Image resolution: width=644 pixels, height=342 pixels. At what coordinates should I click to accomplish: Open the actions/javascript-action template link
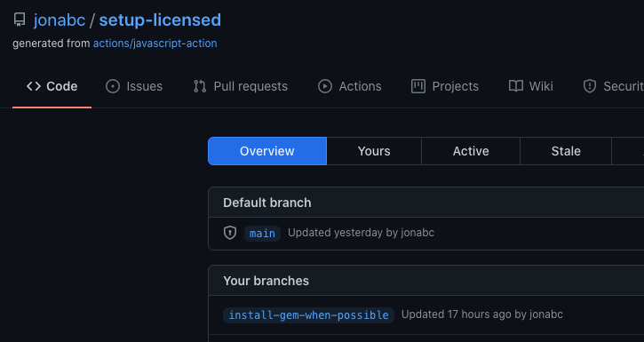(155, 44)
